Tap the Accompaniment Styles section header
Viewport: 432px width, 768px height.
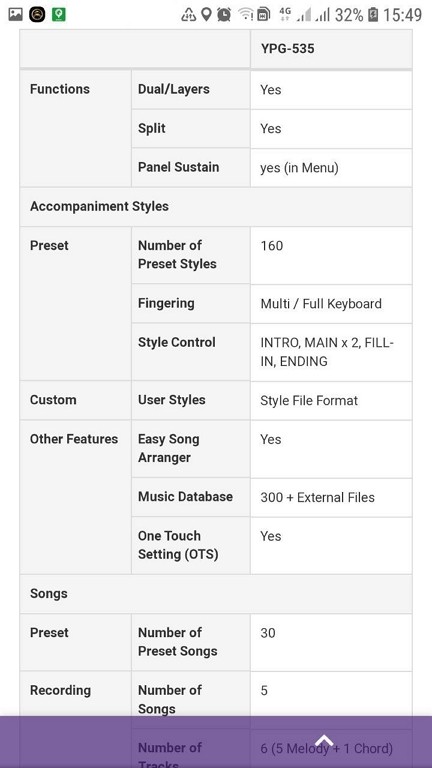click(x=216, y=206)
